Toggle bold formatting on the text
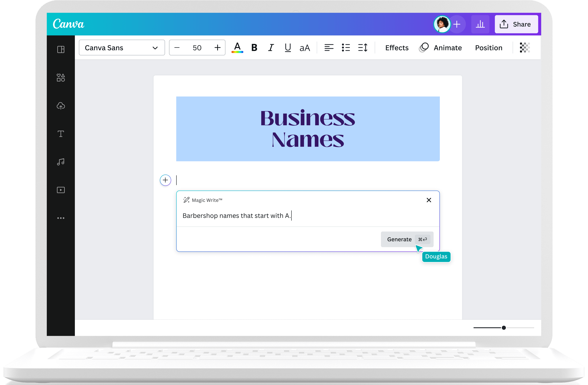 pyautogui.click(x=254, y=47)
